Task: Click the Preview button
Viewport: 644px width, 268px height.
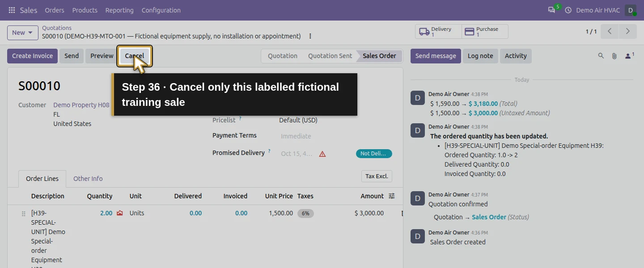Action: click(x=102, y=56)
